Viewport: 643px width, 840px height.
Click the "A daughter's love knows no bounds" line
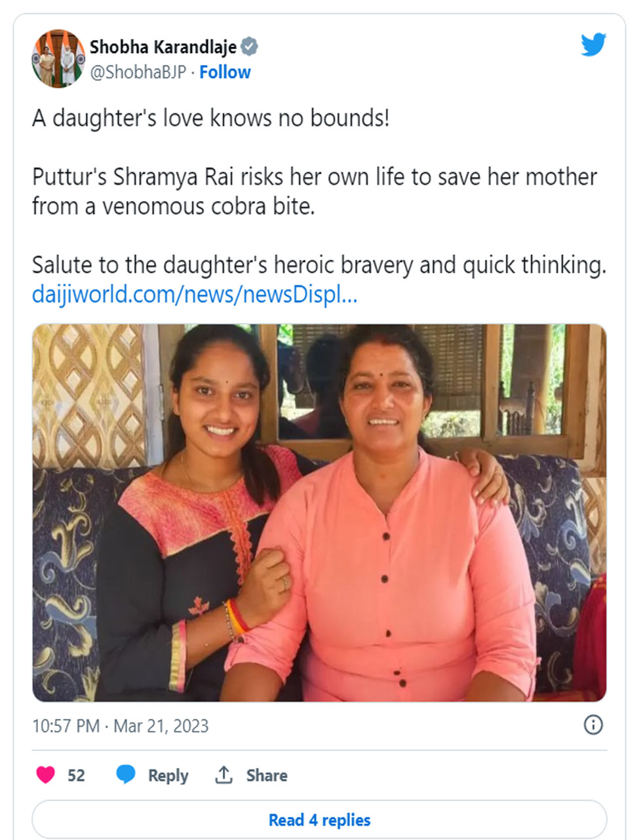pos(210,119)
